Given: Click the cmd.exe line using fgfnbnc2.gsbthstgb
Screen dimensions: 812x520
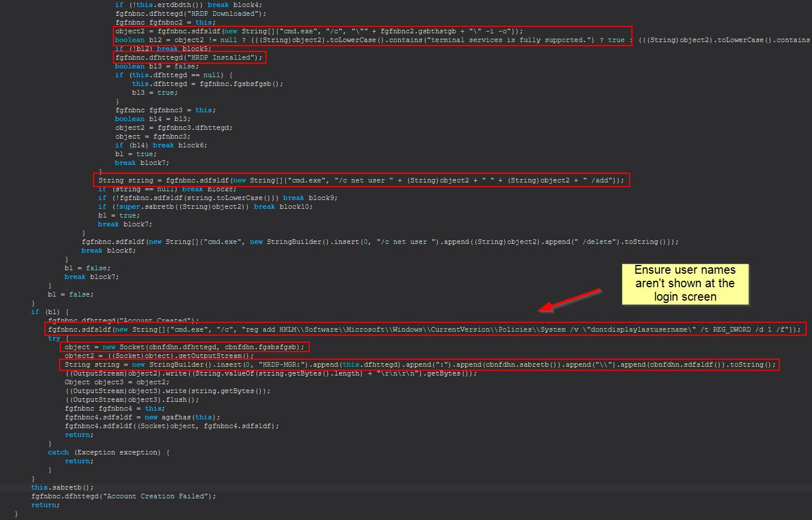Looking at the screenshot, I should point(319,31).
